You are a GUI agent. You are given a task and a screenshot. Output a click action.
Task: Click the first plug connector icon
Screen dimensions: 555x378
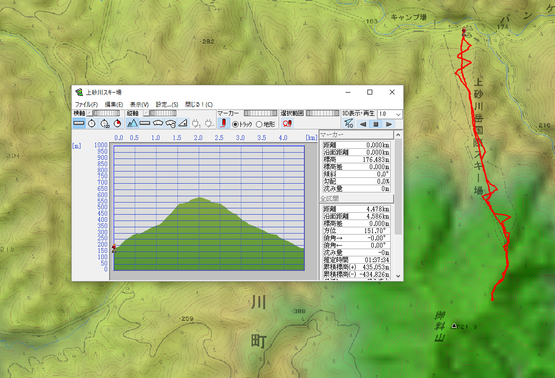(x=196, y=123)
